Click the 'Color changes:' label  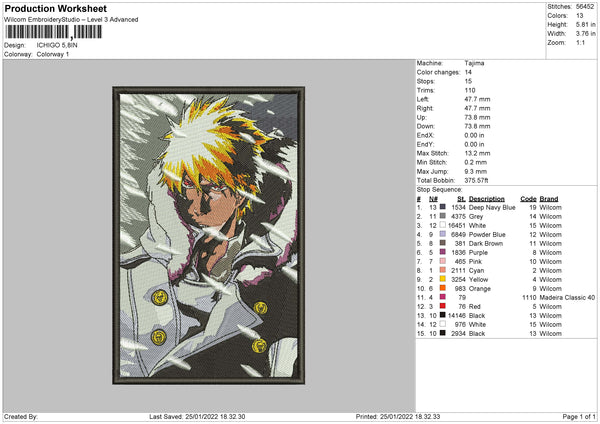(438, 72)
